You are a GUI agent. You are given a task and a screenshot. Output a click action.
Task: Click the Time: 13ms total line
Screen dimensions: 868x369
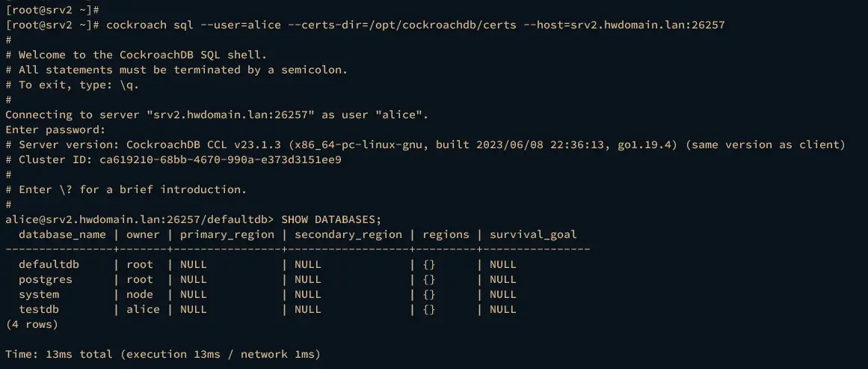coord(163,354)
